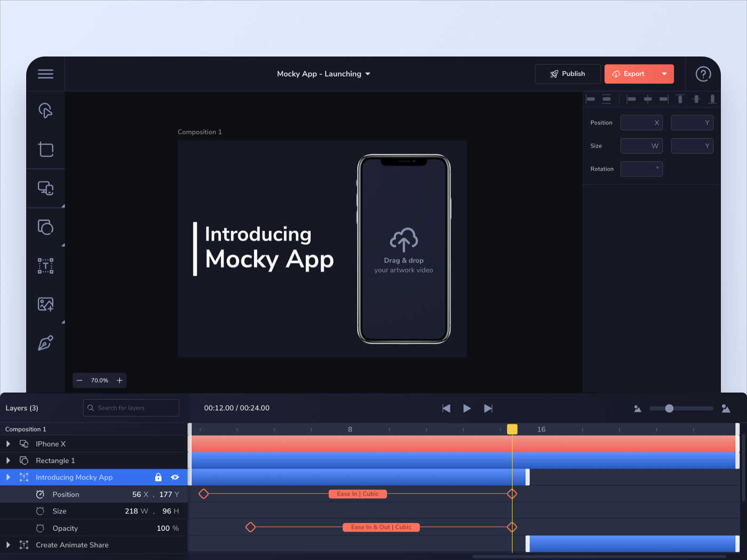747x560 pixels.
Task: Click the align top edges icon
Action: tap(680, 99)
